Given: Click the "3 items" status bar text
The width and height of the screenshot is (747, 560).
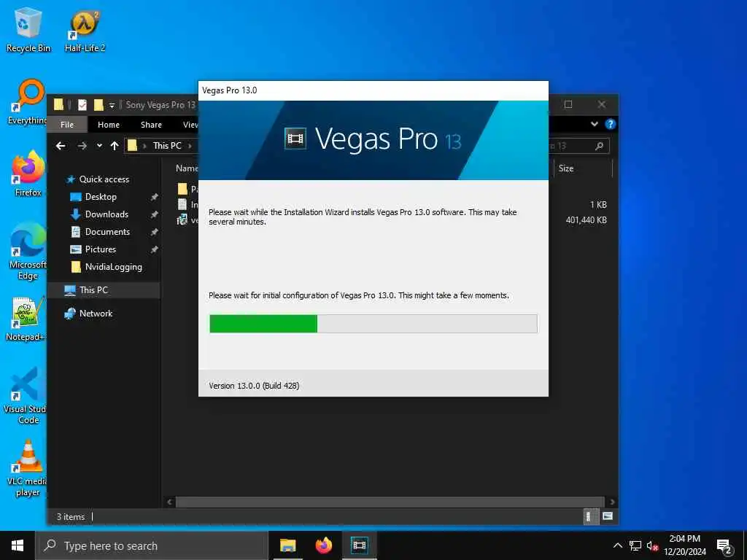Looking at the screenshot, I should point(71,517).
